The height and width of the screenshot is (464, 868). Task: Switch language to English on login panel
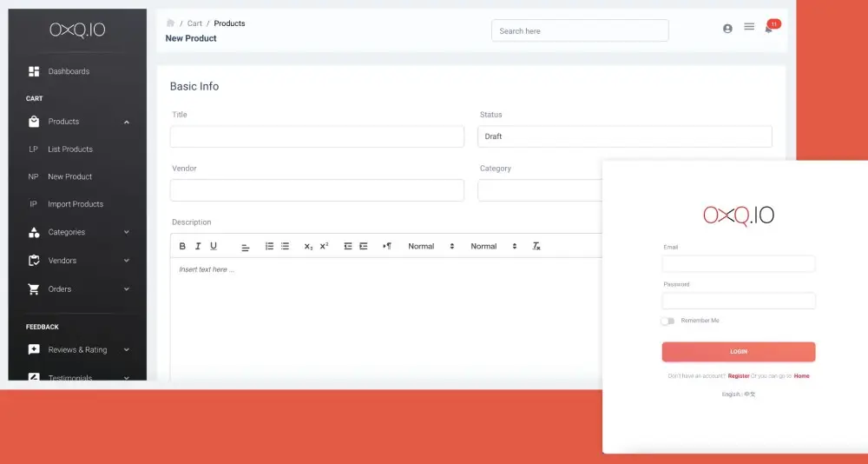coord(730,394)
